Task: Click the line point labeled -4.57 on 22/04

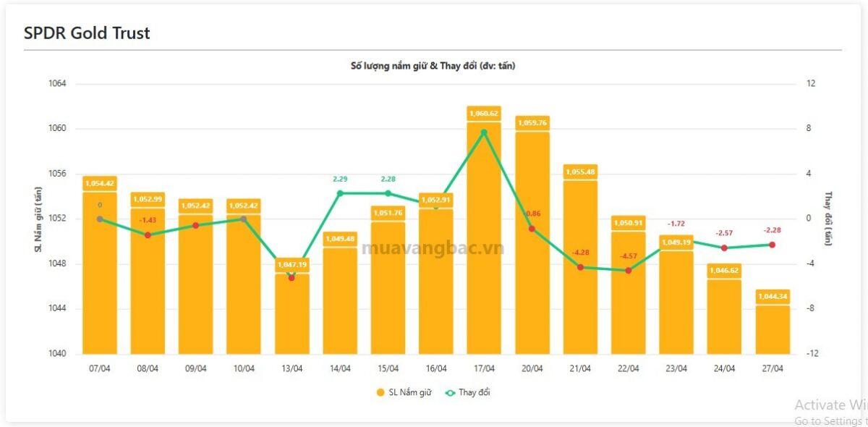Action: pos(628,270)
